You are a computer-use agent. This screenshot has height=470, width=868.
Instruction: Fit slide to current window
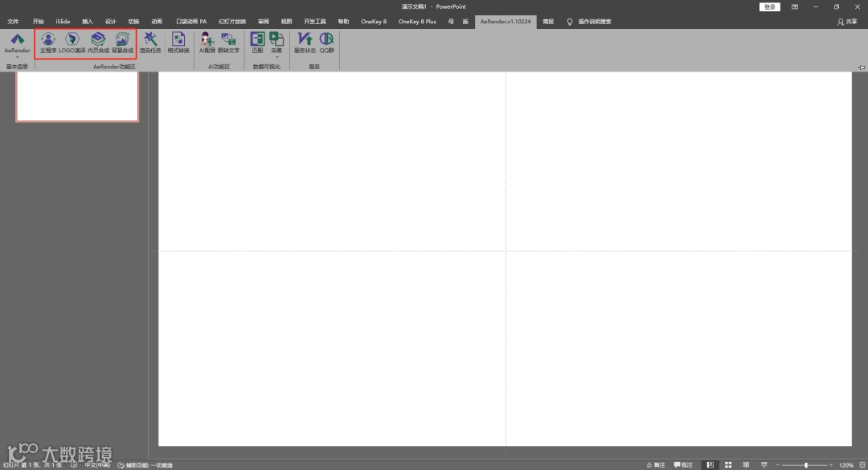point(862,465)
